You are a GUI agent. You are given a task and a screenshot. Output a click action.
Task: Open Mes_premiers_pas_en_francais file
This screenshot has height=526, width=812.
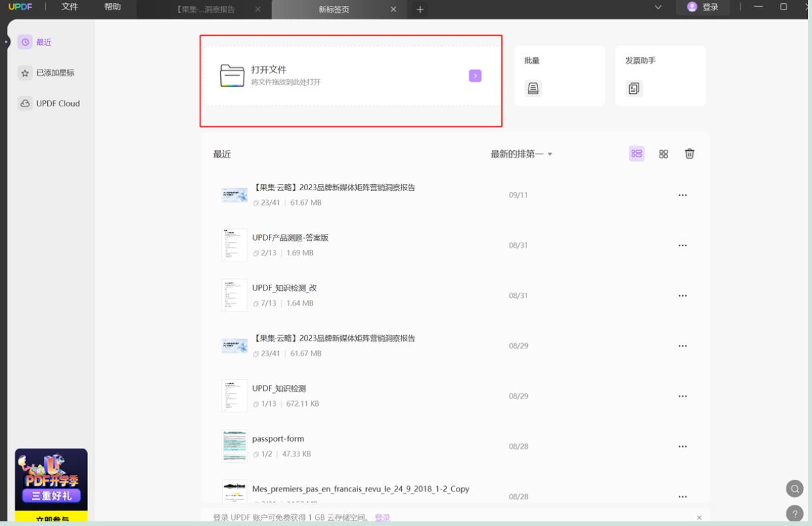pos(361,489)
